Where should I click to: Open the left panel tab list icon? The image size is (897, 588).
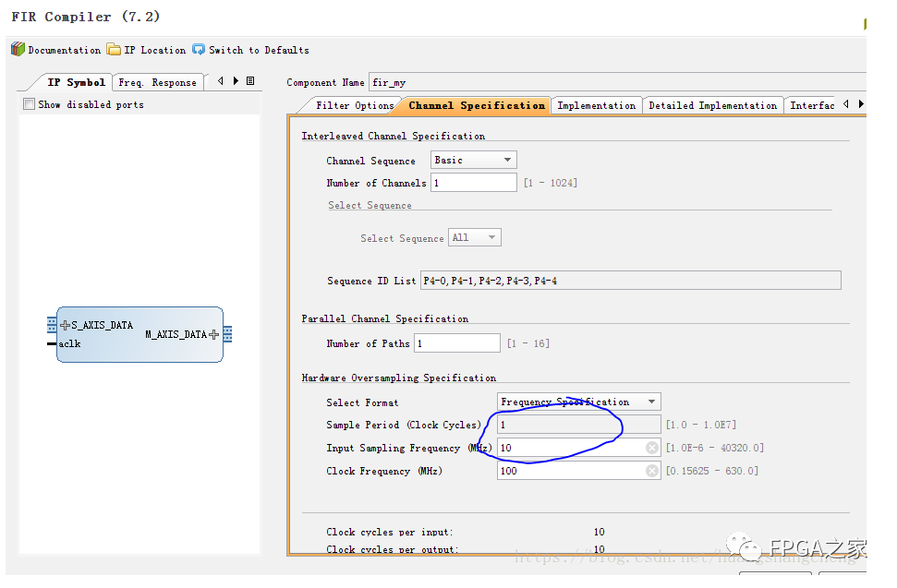coord(250,81)
